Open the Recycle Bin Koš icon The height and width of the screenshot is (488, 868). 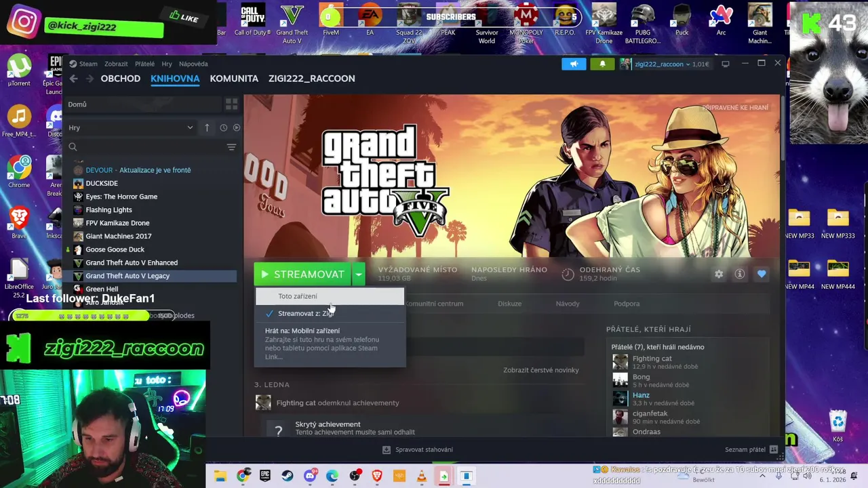click(838, 426)
